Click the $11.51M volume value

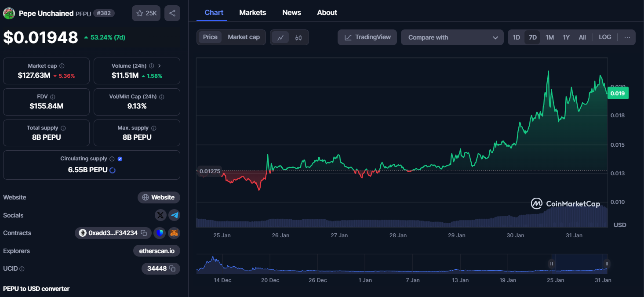[x=125, y=76]
